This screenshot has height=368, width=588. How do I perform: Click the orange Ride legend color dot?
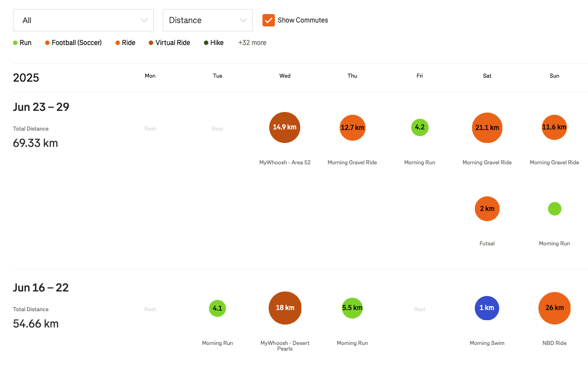point(118,43)
